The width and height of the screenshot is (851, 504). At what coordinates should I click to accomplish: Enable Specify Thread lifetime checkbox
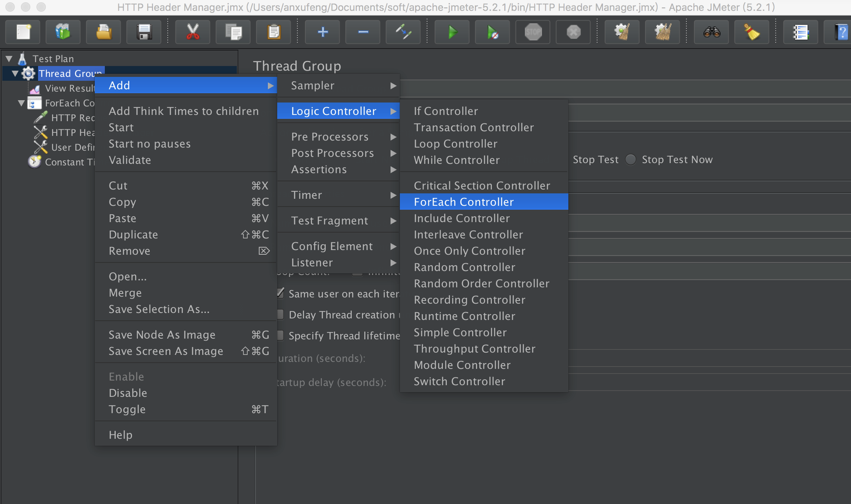click(x=280, y=335)
